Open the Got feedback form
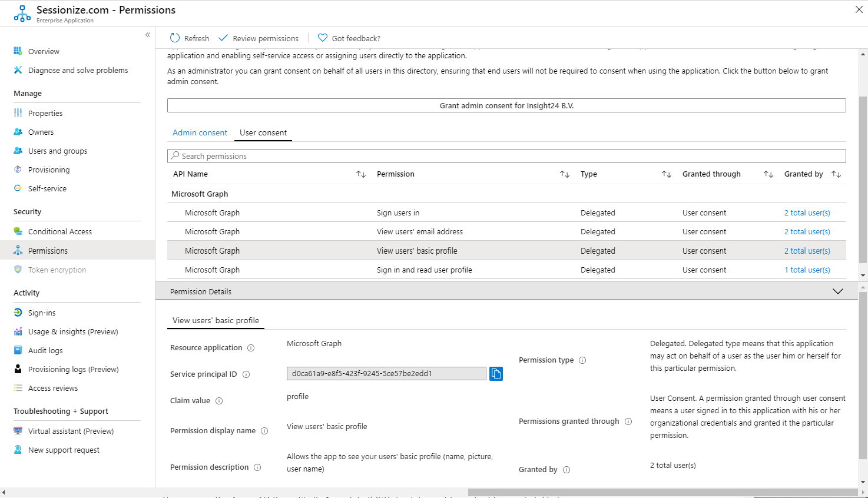The width and height of the screenshot is (868, 498). [x=349, y=38]
